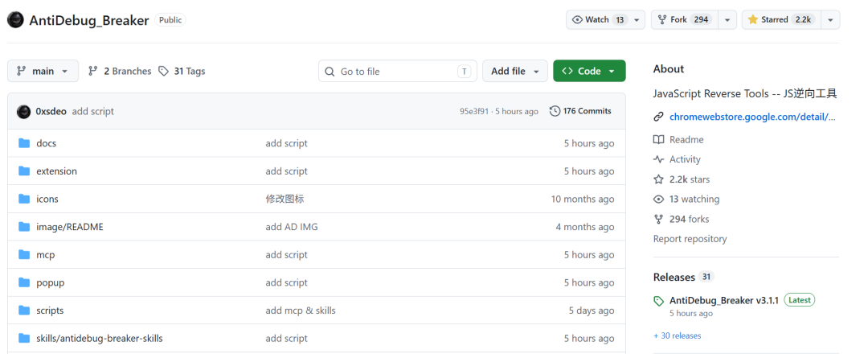868x354 pixels.
Task: View the 2 Branches link
Action: tap(120, 71)
